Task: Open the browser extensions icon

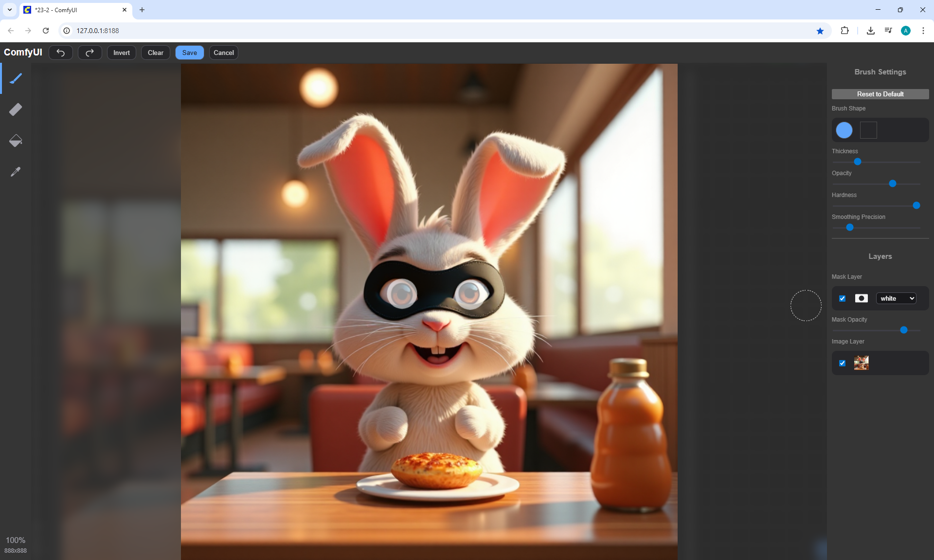Action: coord(844,31)
